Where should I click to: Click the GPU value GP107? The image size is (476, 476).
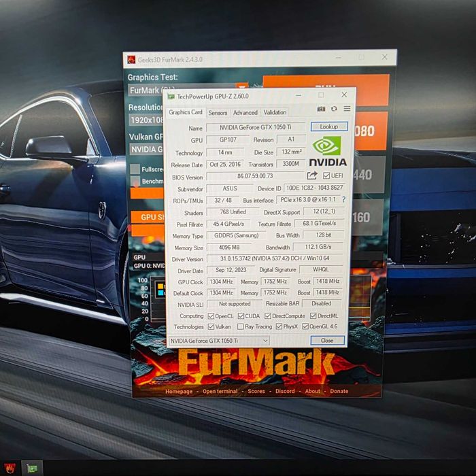click(228, 139)
